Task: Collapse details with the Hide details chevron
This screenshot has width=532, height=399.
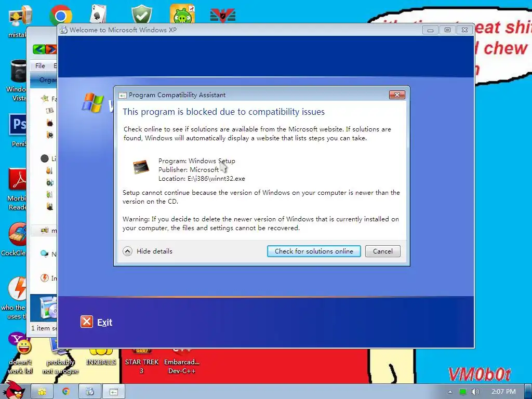Action: pyautogui.click(x=128, y=251)
